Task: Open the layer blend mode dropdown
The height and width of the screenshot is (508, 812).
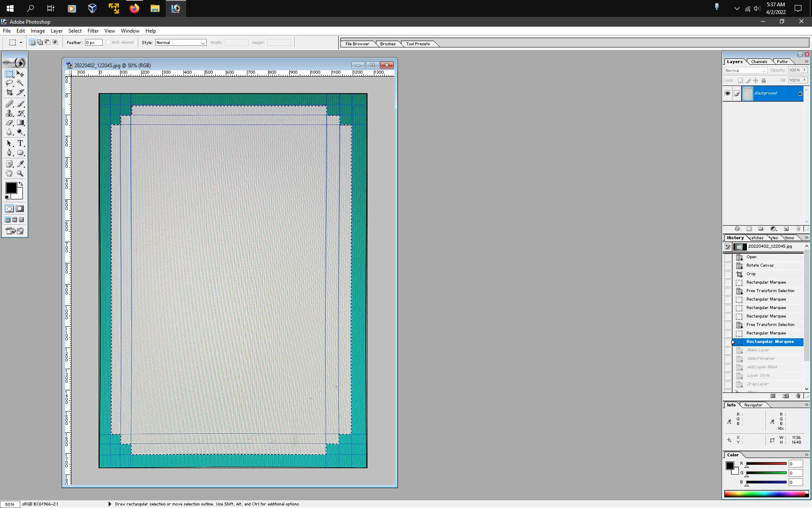Action: tap(745, 71)
